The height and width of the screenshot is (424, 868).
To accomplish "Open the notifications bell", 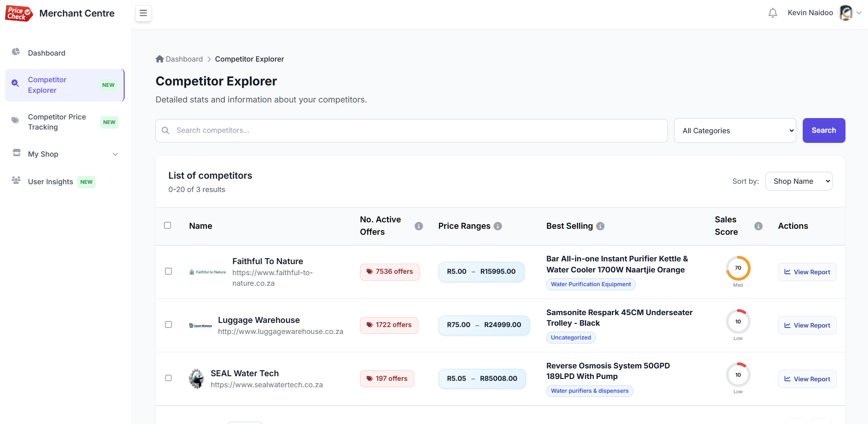I will point(773,13).
